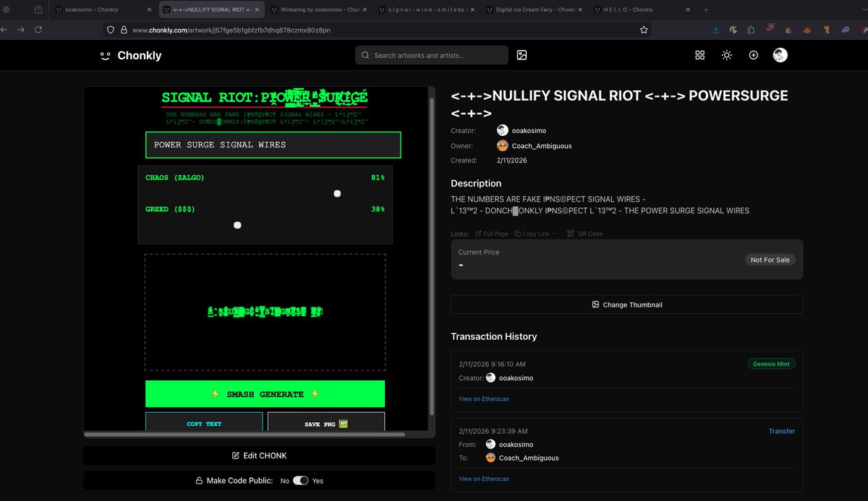
Task: Click the SMASH GENERATE button
Action: [265, 394]
